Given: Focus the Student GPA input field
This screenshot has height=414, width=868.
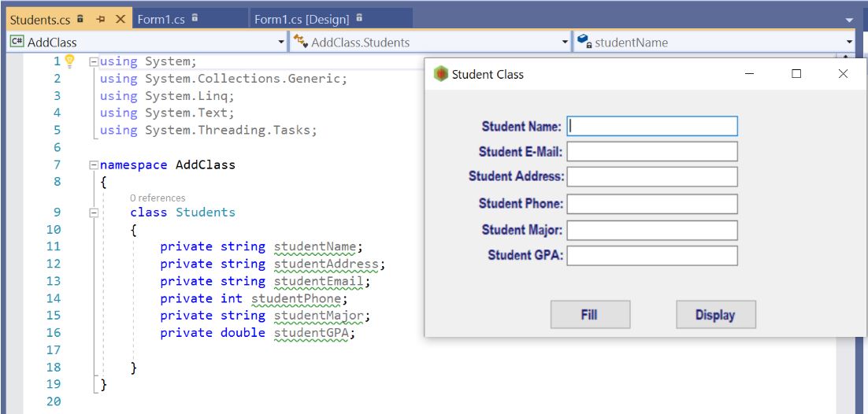Looking at the screenshot, I should tap(652, 256).
